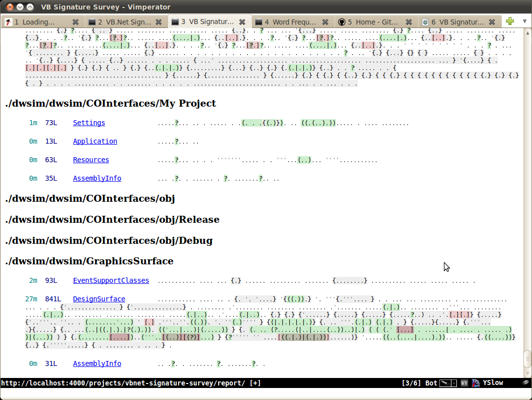This screenshot has height=400, width=532.
Task: Close the Vimperator window
Action: click(10, 7)
